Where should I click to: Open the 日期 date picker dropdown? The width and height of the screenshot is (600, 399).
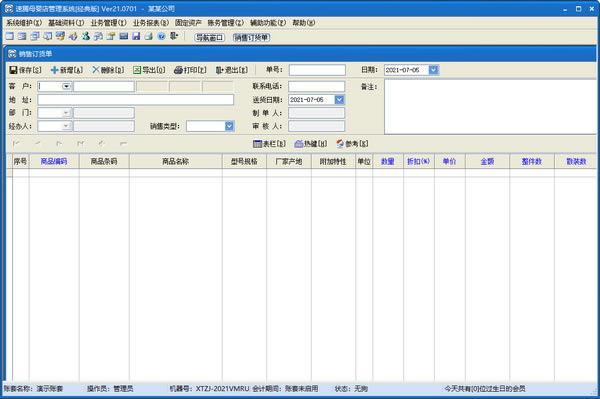click(x=433, y=70)
